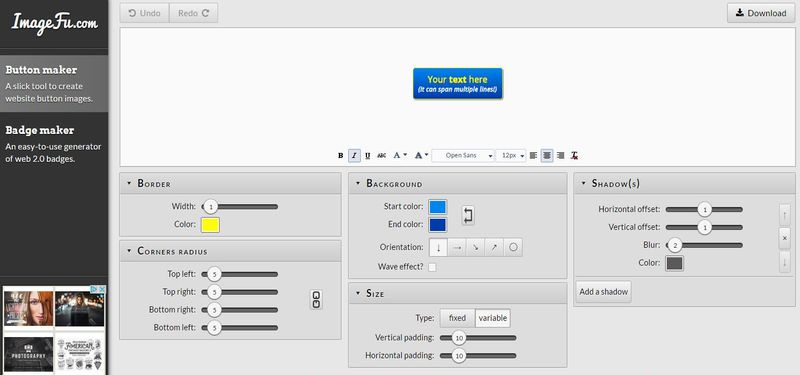Open the shadow Color swatch
This screenshot has height=375, width=800.
(x=674, y=263)
